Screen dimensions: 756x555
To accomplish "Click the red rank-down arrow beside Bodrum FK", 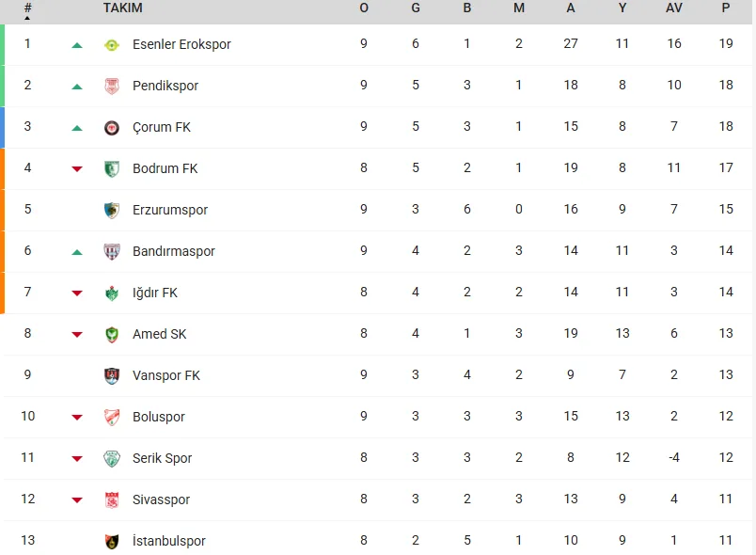I will click(77, 168).
